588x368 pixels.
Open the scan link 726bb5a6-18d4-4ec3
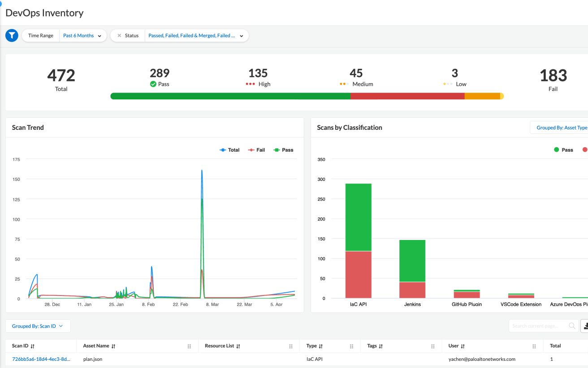coord(42,359)
